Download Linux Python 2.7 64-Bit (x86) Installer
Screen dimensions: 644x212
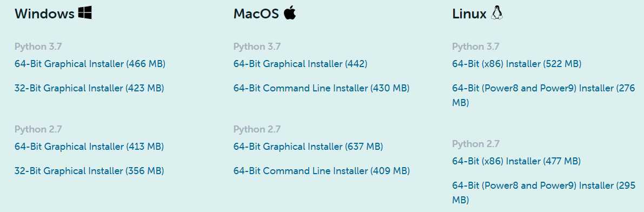(516, 161)
